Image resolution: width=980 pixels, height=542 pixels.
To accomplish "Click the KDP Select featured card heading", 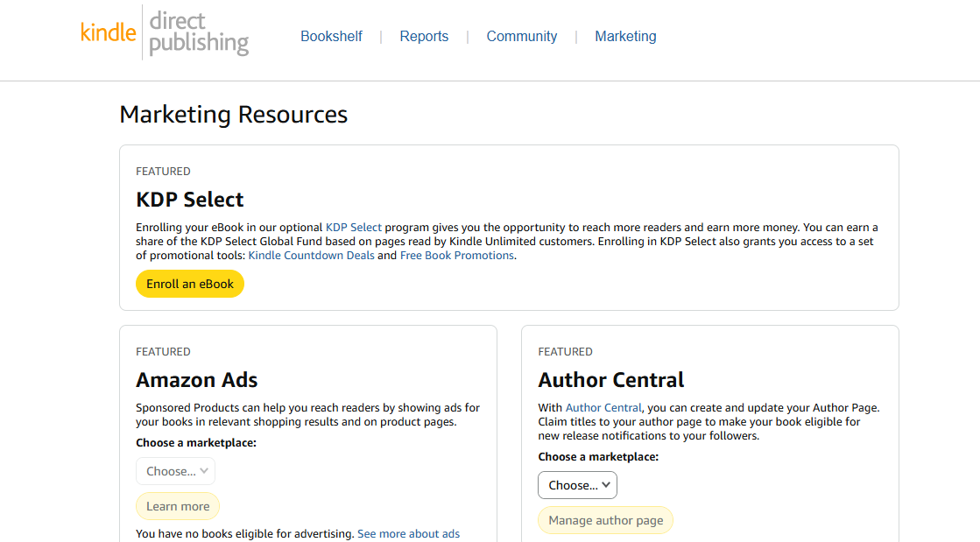I will 190,200.
